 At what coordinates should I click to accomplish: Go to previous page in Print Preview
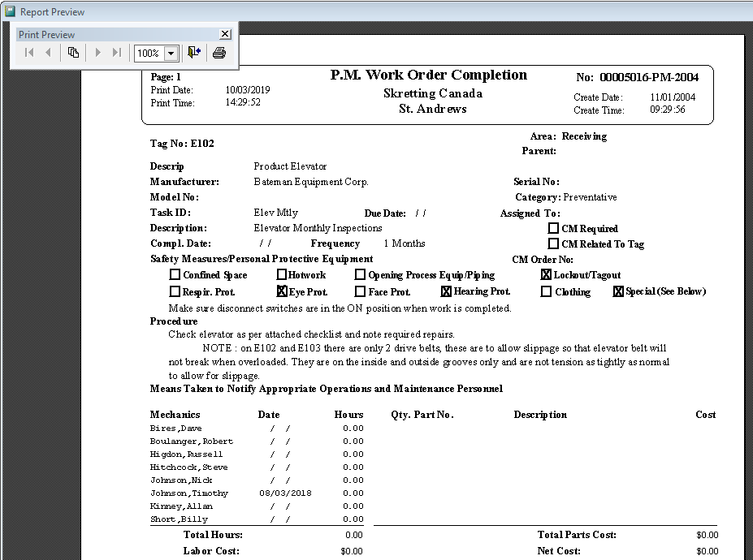tap(48, 52)
